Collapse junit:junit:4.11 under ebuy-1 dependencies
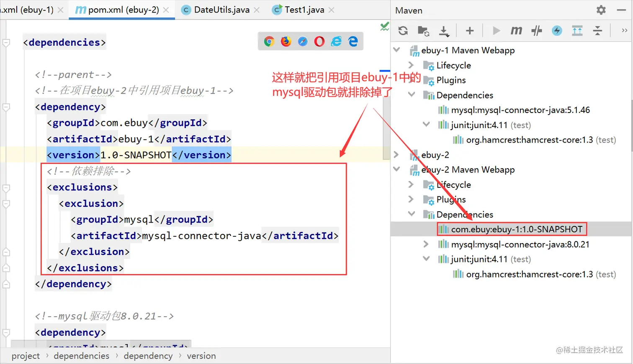This screenshot has height=364, width=633. (x=426, y=124)
